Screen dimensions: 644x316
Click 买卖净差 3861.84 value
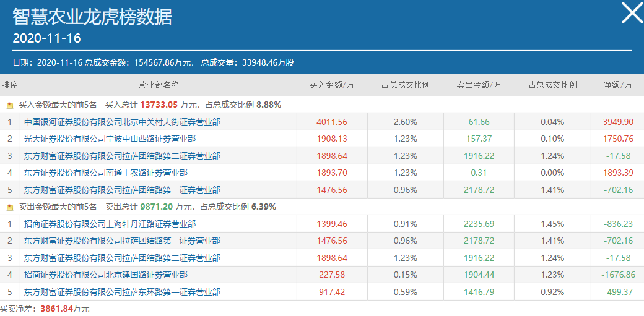[57, 309]
